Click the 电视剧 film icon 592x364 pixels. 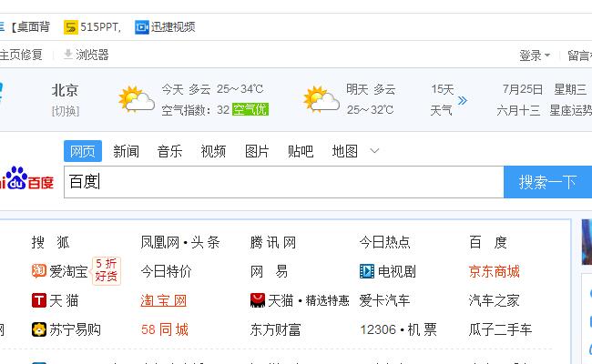tap(367, 271)
